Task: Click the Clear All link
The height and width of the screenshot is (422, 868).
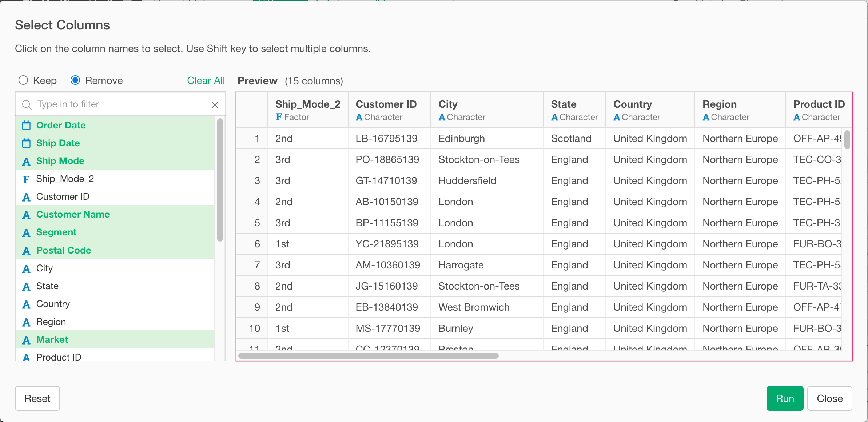Action: tap(206, 81)
